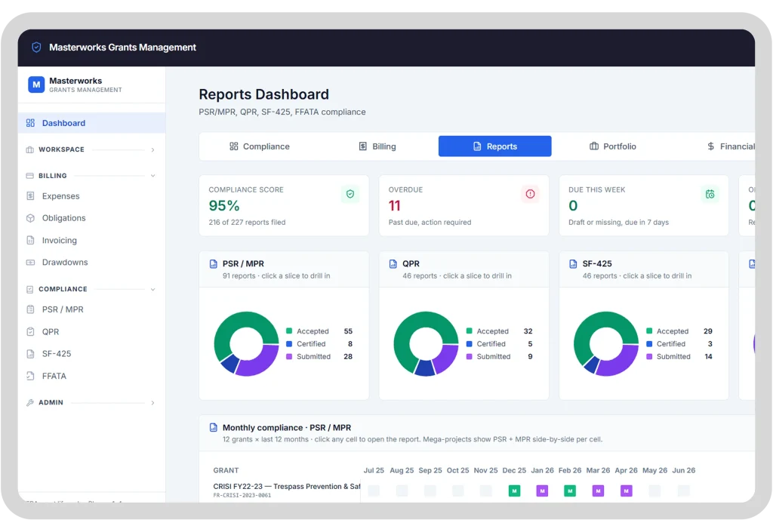Click the SF-425 card document icon
This screenshot has height=532, width=773.
click(x=573, y=263)
